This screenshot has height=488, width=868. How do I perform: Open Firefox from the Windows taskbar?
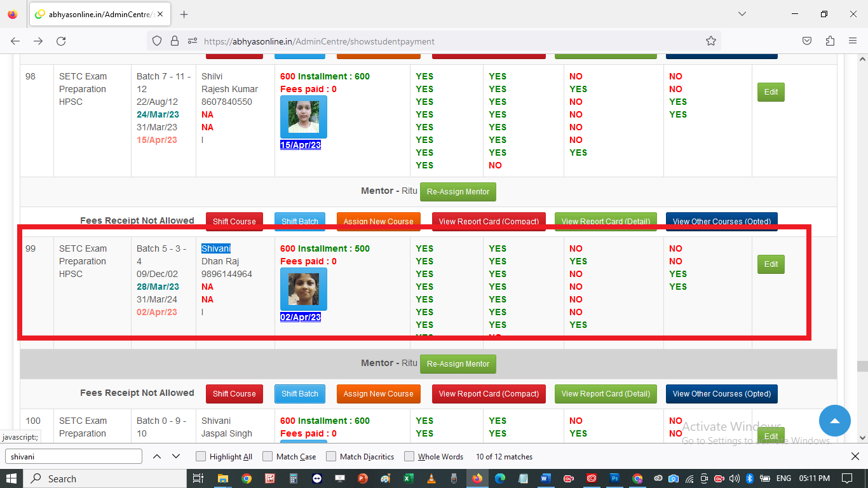point(477,478)
